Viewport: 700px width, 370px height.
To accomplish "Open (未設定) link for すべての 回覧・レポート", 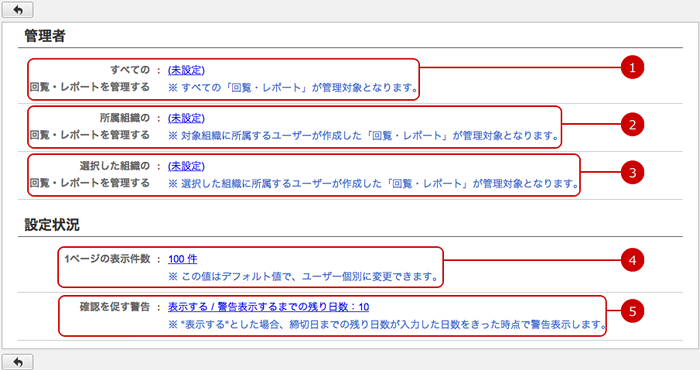I will (x=186, y=70).
